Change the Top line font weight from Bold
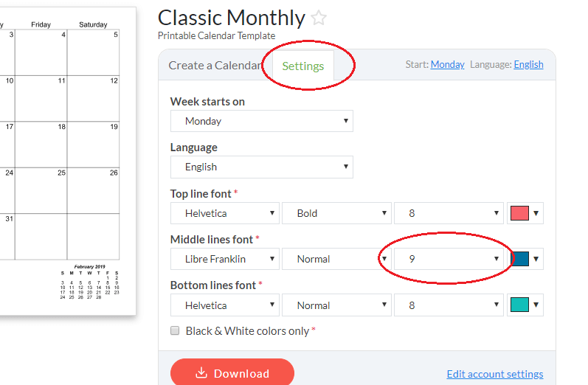Image resolution: width=588 pixels, height=385 pixels. 336,213
